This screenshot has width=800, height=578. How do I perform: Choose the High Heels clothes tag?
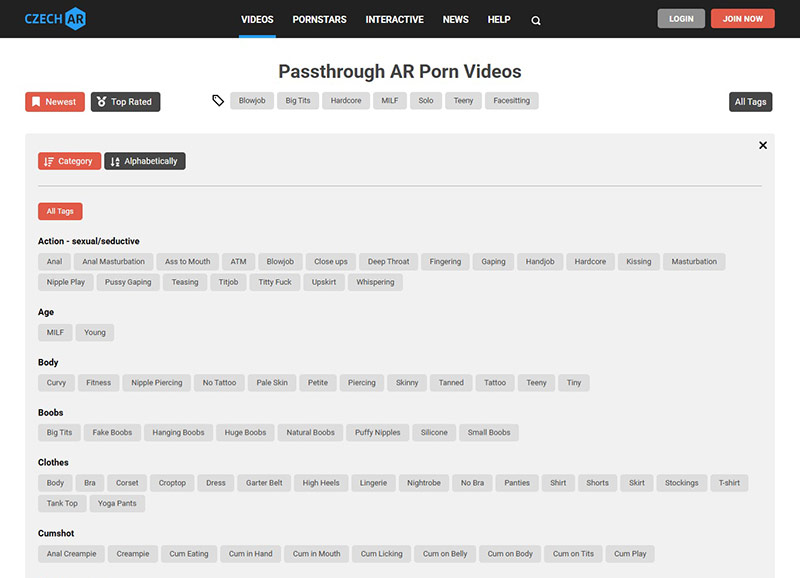click(x=321, y=483)
